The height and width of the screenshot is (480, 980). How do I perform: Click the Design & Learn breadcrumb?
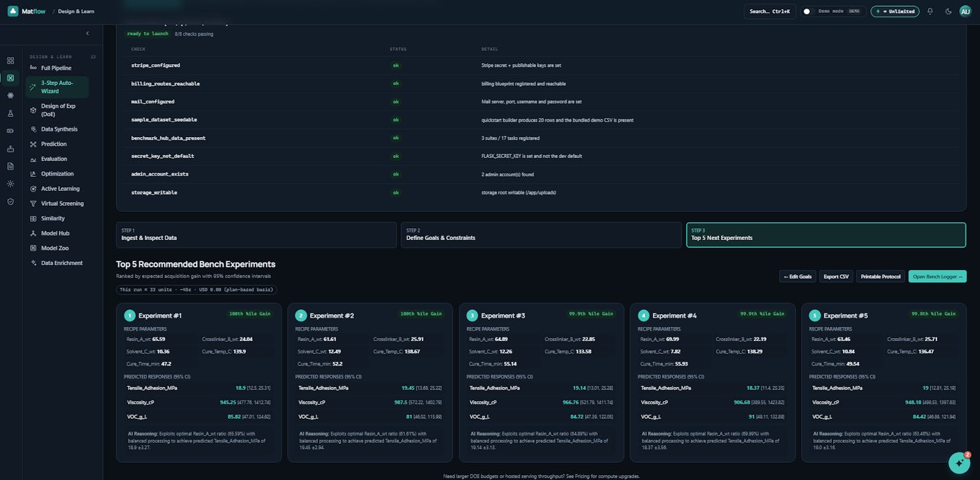(x=76, y=11)
